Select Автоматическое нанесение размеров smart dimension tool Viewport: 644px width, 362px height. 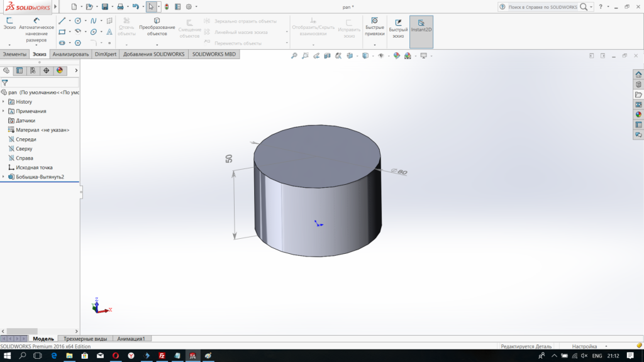click(x=36, y=30)
